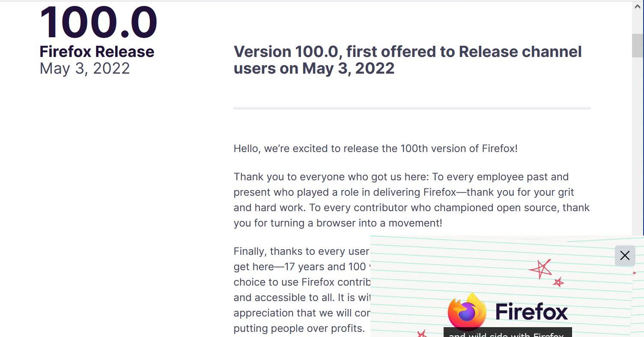The width and height of the screenshot is (644, 337).
Task: Click the 'Finally, thanks to every user' line
Action: click(301, 251)
